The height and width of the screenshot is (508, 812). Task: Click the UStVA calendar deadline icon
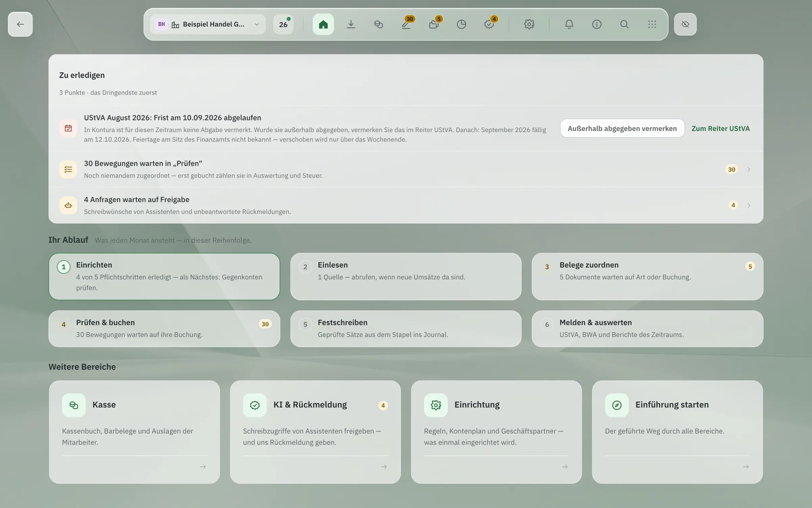tap(68, 128)
